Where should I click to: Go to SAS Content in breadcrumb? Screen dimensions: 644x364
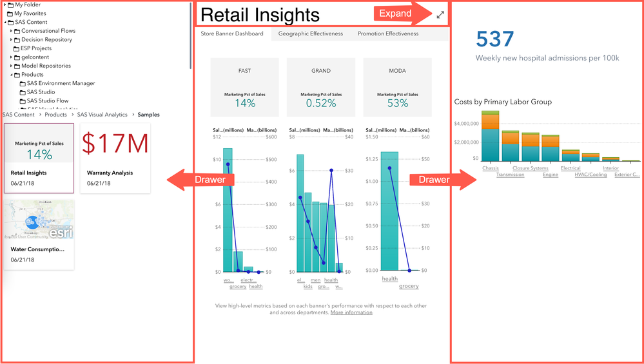coord(19,115)
